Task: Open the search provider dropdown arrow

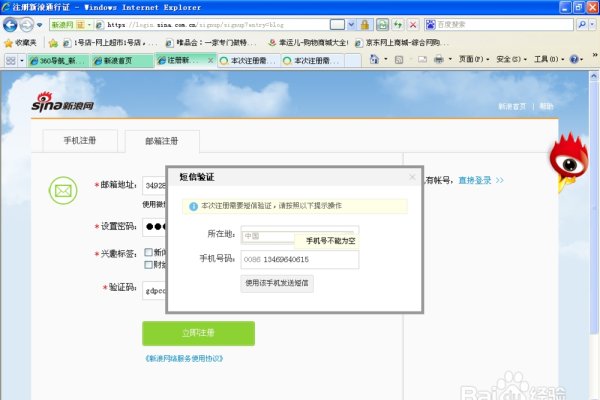Action: pyautogui.click(x=592, y=25)
